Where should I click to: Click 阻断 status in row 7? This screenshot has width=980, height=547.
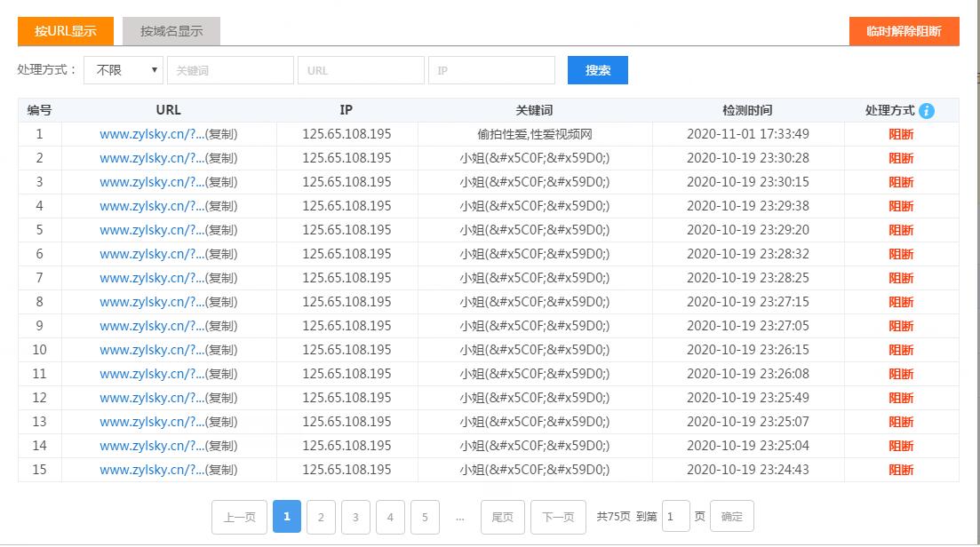click(x=901, y=278)
